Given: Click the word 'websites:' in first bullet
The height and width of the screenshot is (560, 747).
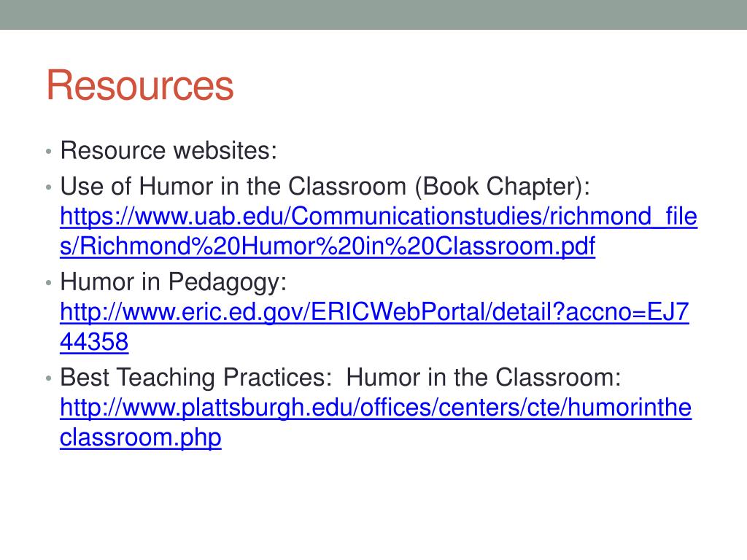Looking at the screenshot, I should point(225,150).
